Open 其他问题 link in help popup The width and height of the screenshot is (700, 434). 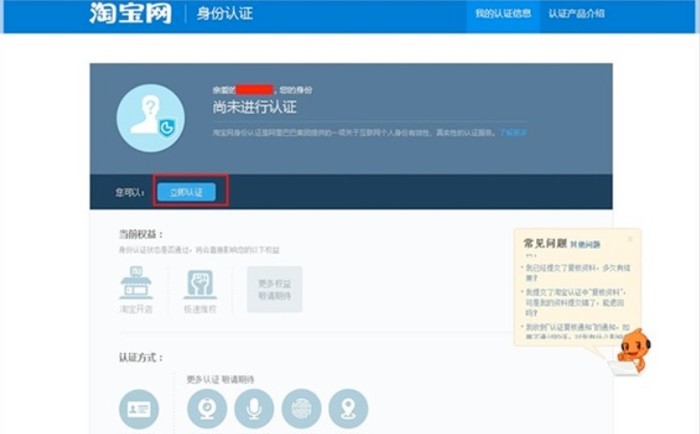point(585,245)
